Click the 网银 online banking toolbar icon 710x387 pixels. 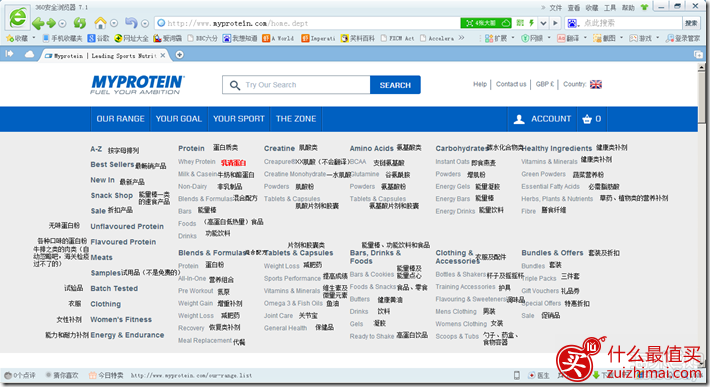(x=532, y=38)
